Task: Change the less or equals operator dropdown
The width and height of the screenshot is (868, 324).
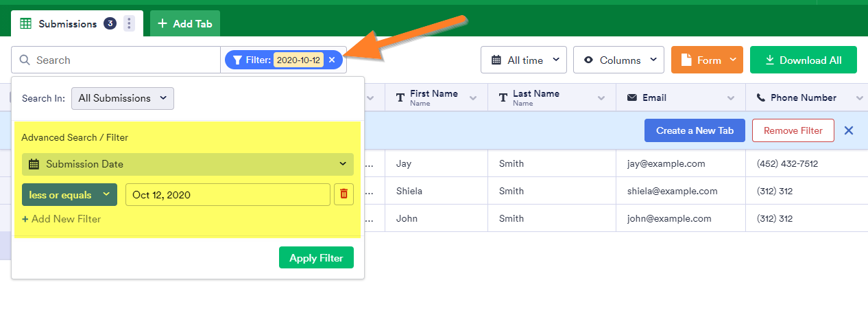Action: click(69, 195)
